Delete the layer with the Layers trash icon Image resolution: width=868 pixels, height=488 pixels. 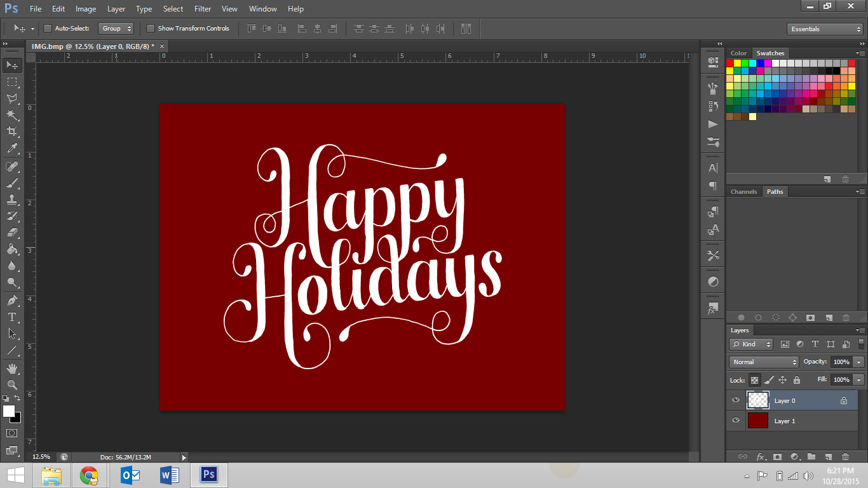point(845,456)
